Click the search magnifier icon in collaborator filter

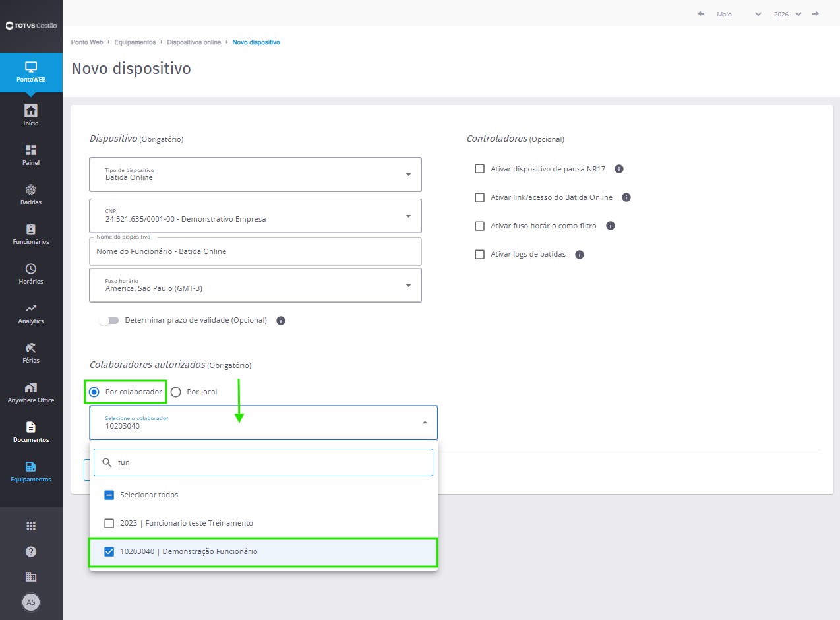click(x=107, y=462)
